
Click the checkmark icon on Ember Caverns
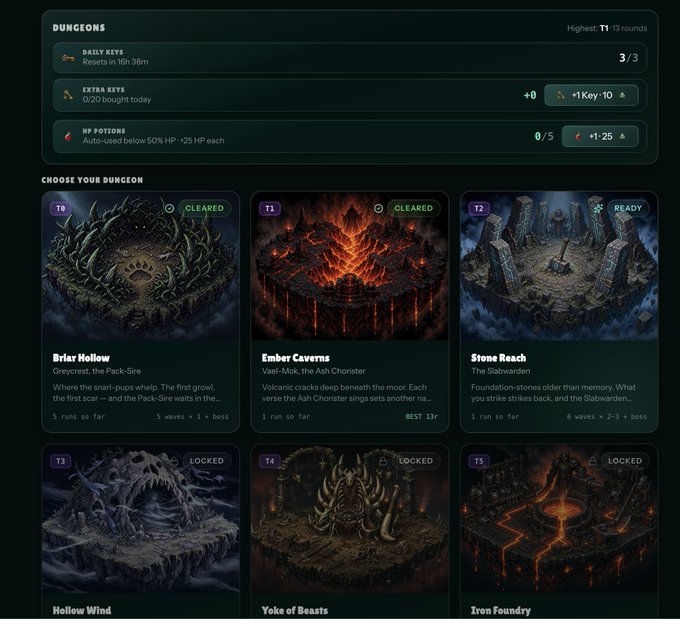[x=379, y=208]
